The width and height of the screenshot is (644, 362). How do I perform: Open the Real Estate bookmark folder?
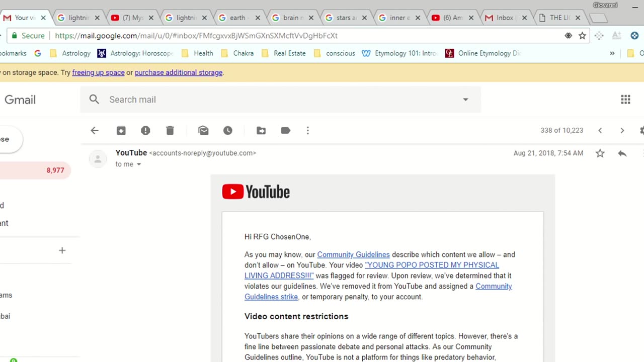tap(284, 53)
